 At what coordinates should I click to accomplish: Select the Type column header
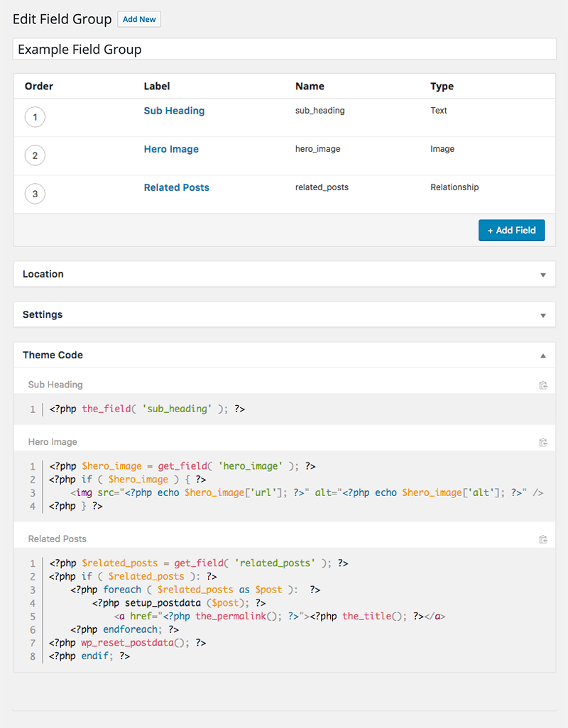point(442,86)
